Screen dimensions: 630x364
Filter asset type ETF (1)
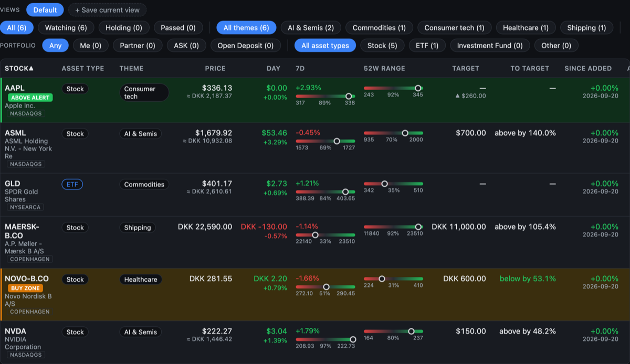[427, 46]
